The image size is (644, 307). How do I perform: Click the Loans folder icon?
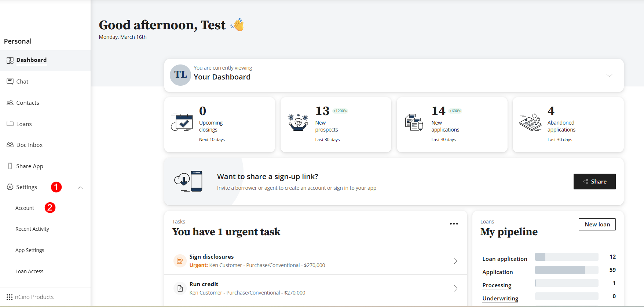pos(10,124)
